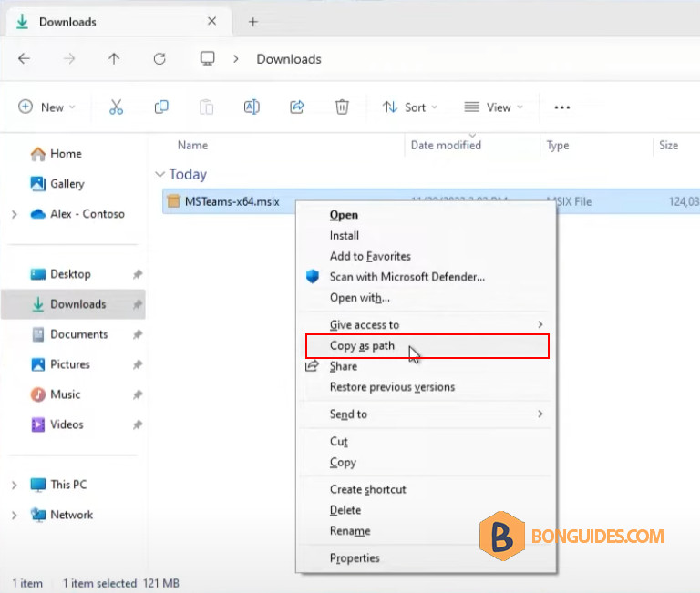The image size is (700, 593).
Task: Select Create shortcut
Action: coord(368,489)
